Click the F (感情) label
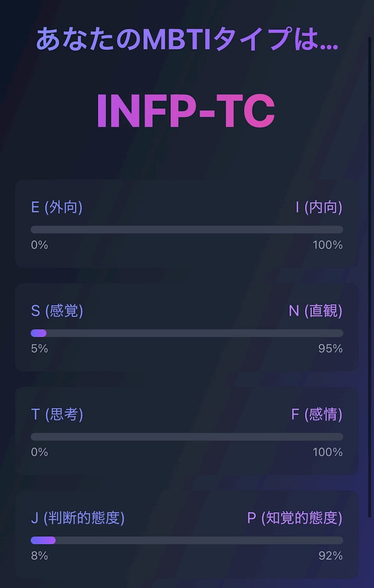Viewport: 374px width, 588px height. (317, 415)
